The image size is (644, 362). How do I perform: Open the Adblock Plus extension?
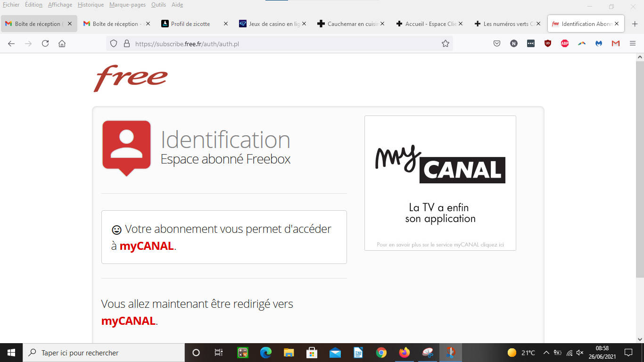tap(565, 43)
